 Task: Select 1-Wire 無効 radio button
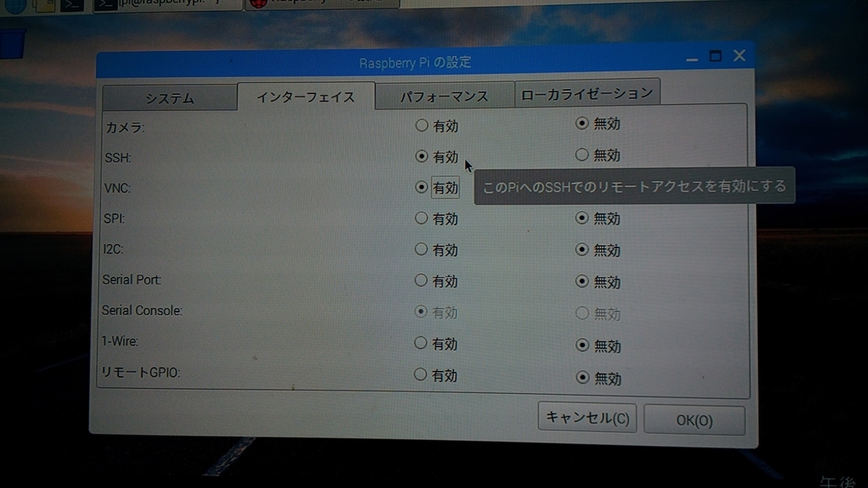(x=581, y=346)
